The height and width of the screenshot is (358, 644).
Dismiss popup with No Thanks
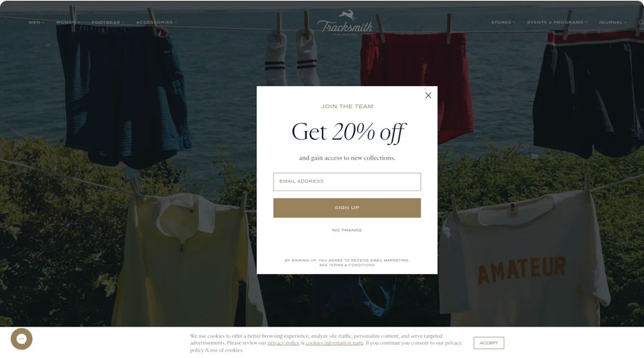tap(347, 230)
